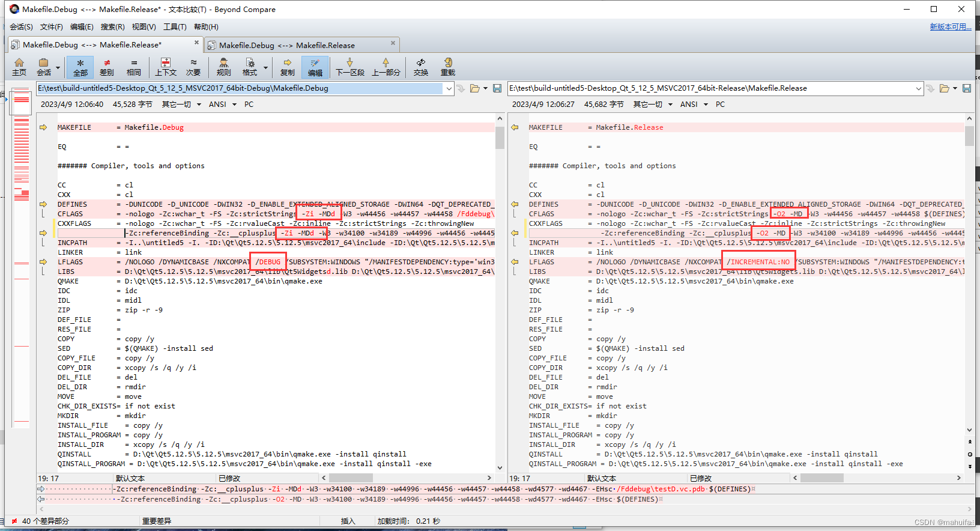
Task: Click the 新版本可用 update link
Action: [951, 27]
